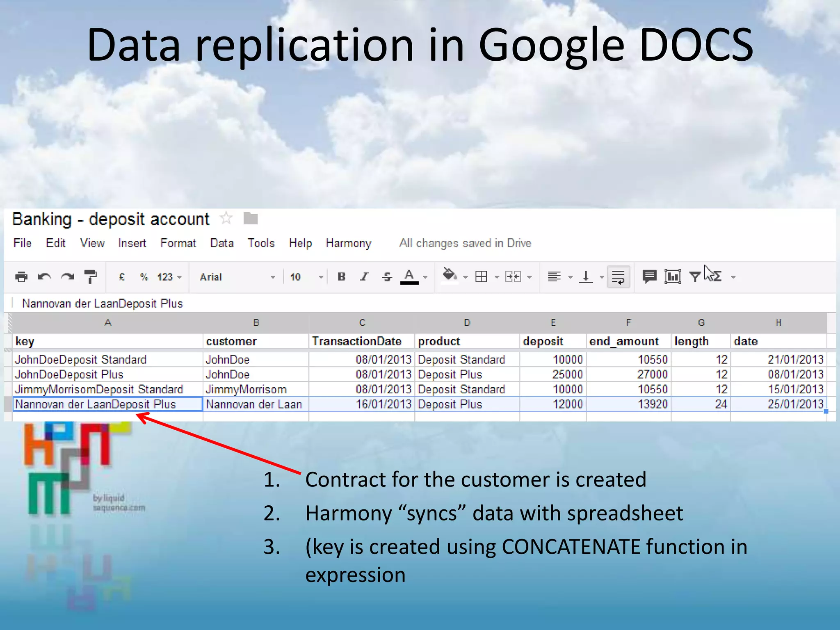The width and height of the screenshot is (840, 630).
Task: Expand the Borders dropdown arrow
Action: click(x=497, y=277)
